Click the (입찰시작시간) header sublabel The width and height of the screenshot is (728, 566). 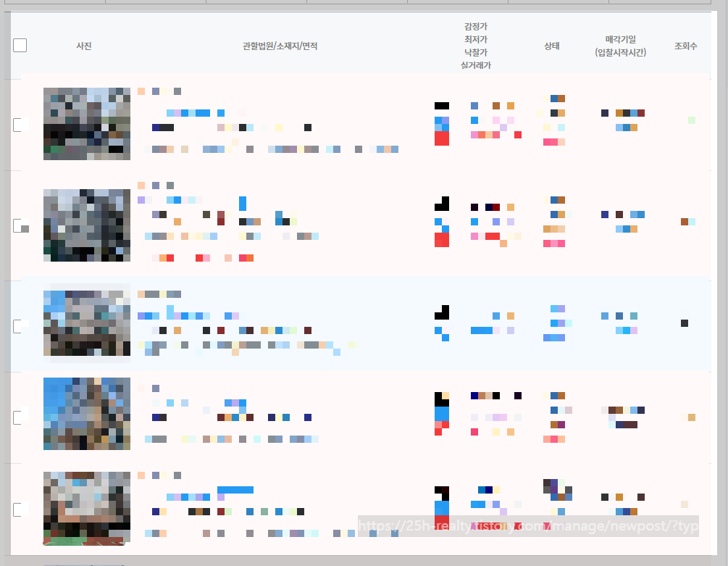click(x=621, y=52)
